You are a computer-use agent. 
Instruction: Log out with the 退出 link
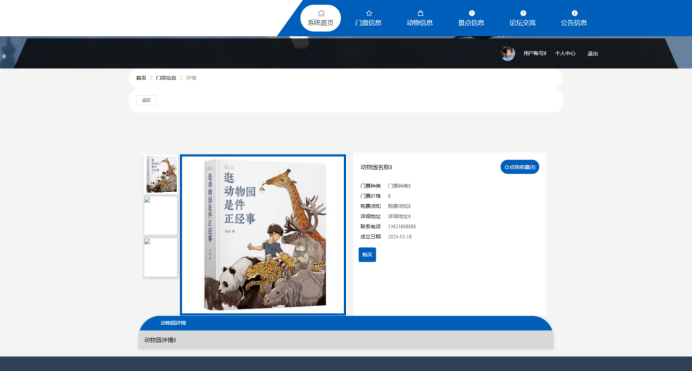pyautogui.click(x=593, y=54)
